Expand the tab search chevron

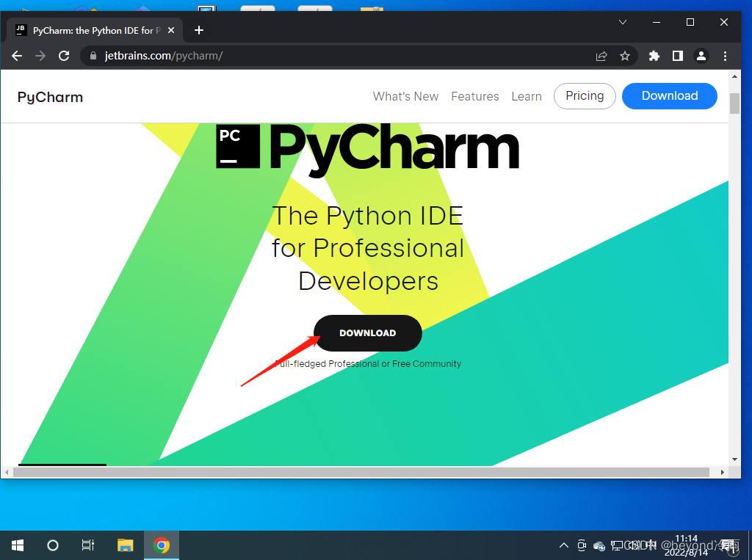(623, 22)
